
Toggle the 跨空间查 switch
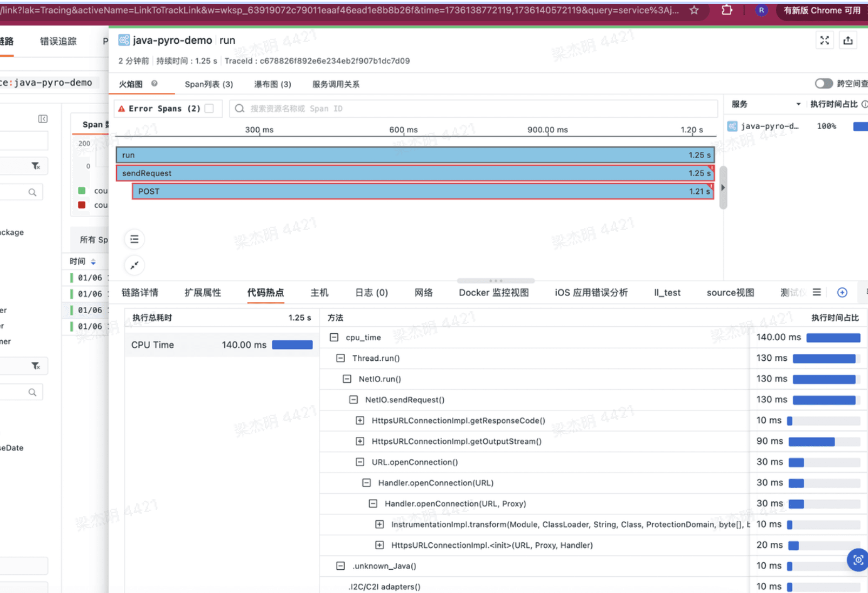coord(824,84)
